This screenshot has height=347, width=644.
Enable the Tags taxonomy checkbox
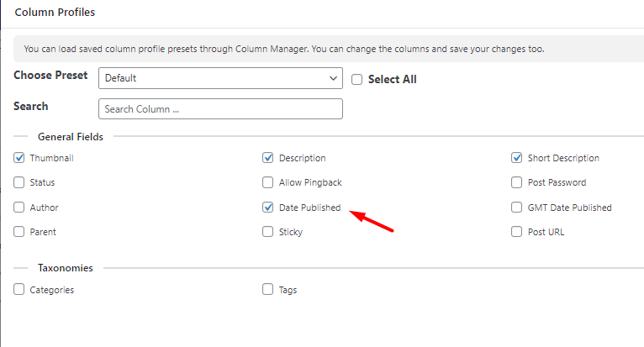(268, 289)
